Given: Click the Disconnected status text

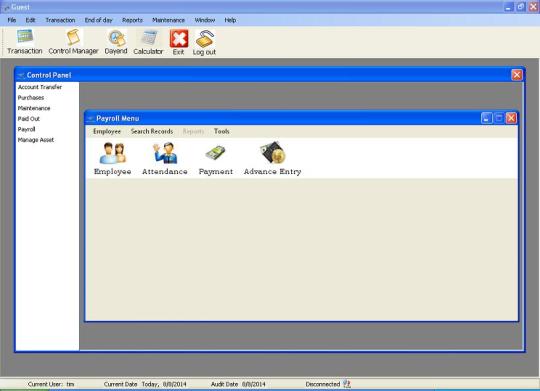Looking at the screenshot, I should click(x=323, y=384).
